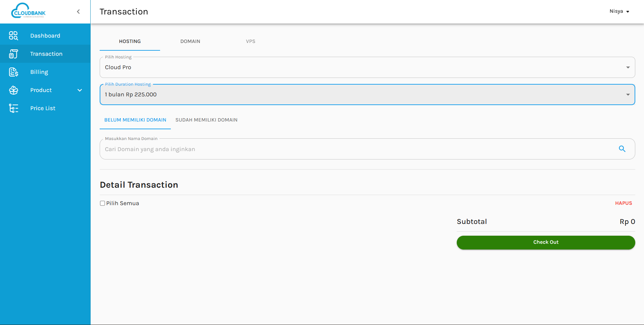This screenshot has height=325, width=644.
Task: Select the SUDAH MEMILIKI DOMAIN tab
Action: [206, 120]
